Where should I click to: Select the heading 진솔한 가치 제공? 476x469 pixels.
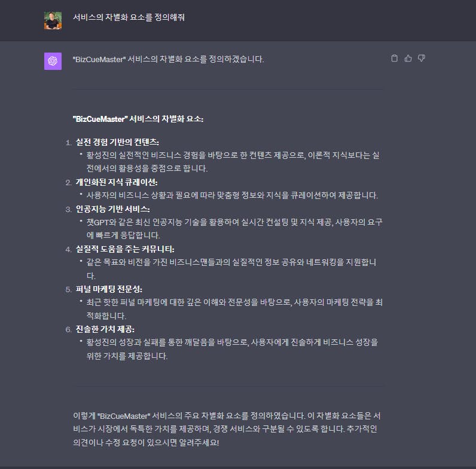pyautogui.click(x=105, y=329)
